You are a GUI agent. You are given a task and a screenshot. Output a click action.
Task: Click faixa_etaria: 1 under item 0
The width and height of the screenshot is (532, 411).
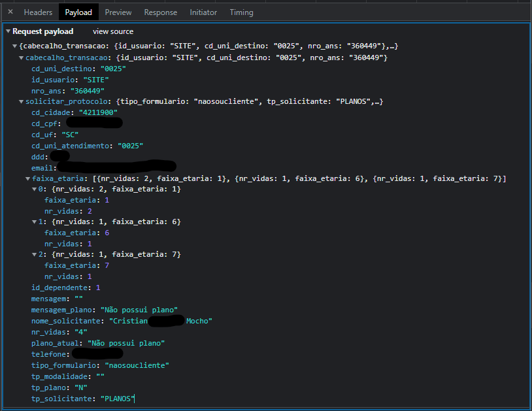pos(76,201)
